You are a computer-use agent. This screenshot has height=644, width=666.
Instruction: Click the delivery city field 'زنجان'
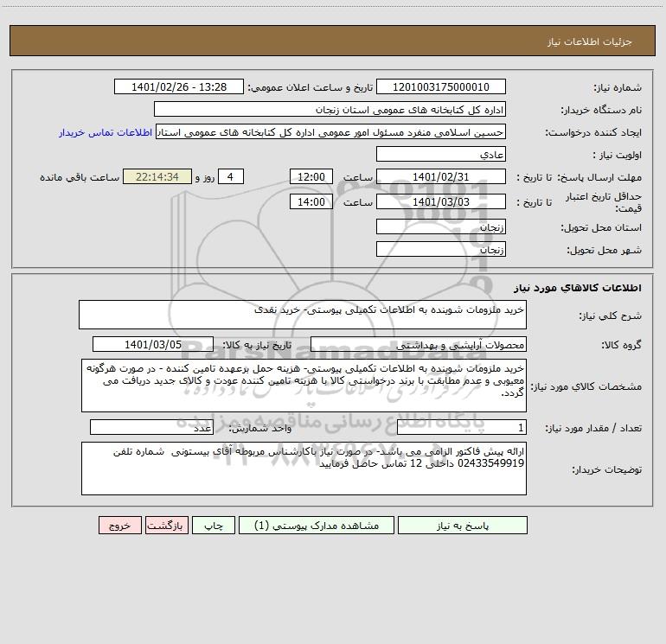click(441, 249)
